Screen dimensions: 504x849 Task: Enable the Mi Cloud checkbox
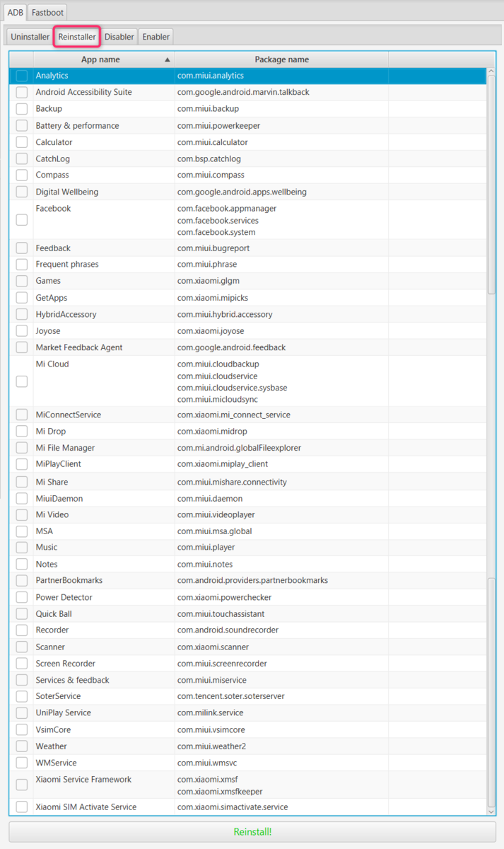(22, 381)
